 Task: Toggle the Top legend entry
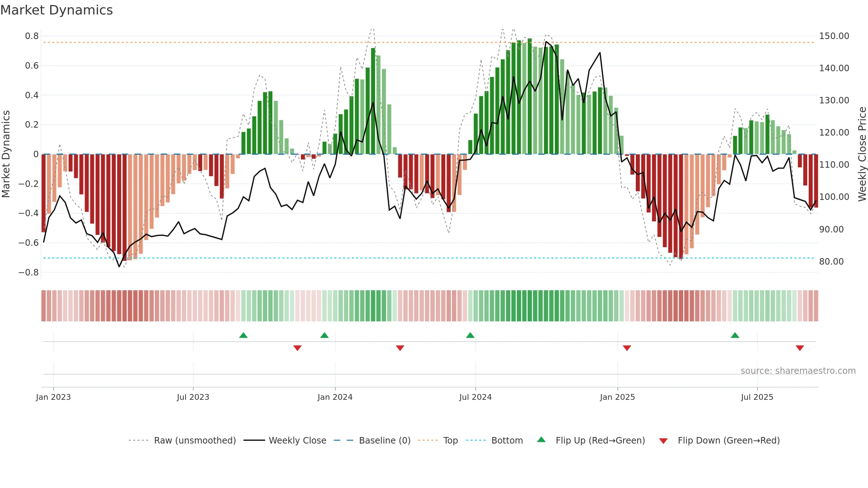coord(438,440)
